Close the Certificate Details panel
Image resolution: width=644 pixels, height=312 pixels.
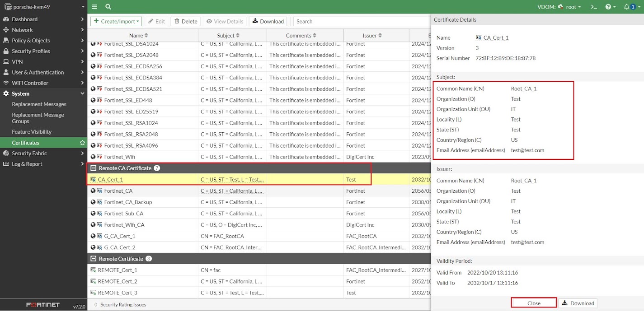coord(534,303)
